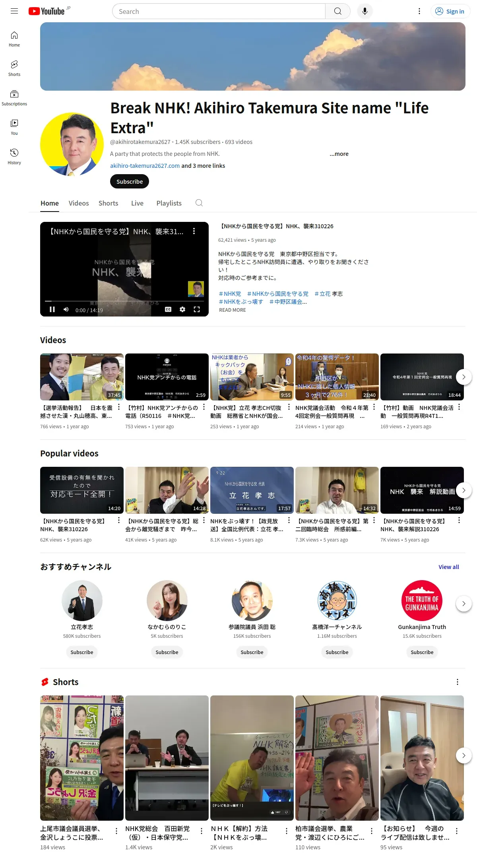Search within channel using tab magnifier

pyautogui.click(x=199, y=203)
